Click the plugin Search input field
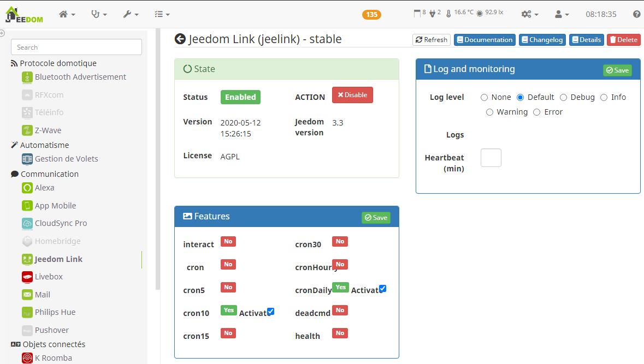 76,47
